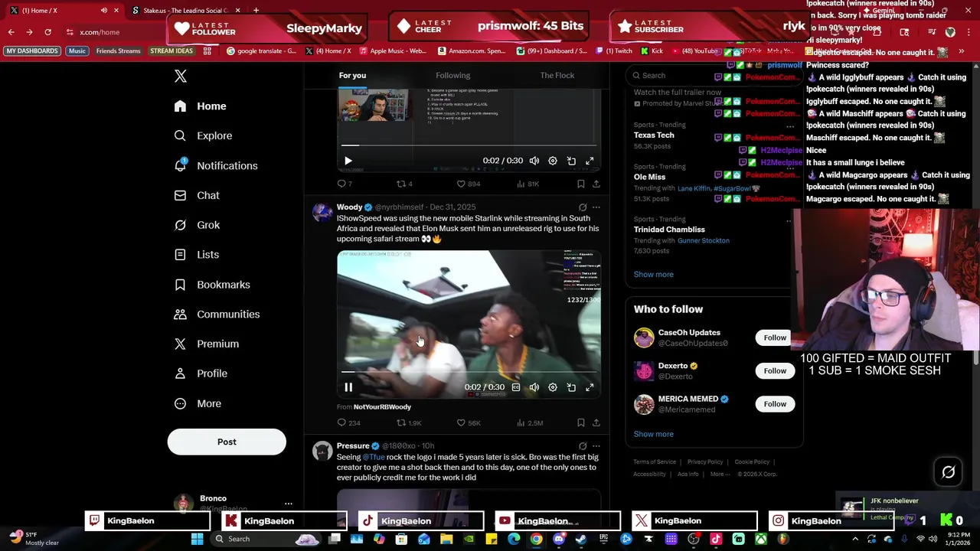This screenshot has width=980, height=551.
Task: Open Lists in the sidebar
Action: (196, 254)
